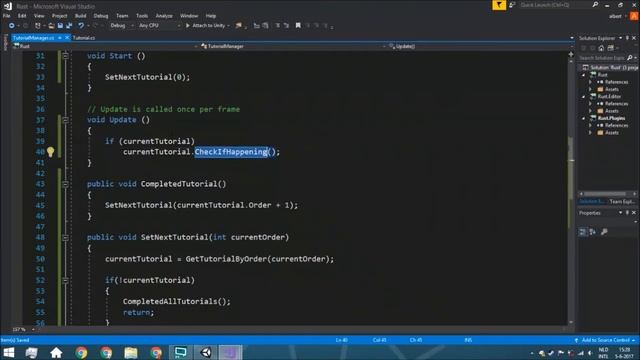Click the Navigate Backward toolbar icon
The height and width of the screenshot is (360, 640).
click(11, 26)
